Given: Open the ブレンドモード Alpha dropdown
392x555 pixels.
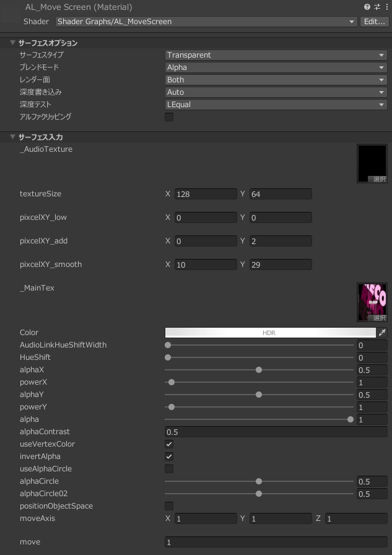Looking at the screenshot, I should pos(276,68).
